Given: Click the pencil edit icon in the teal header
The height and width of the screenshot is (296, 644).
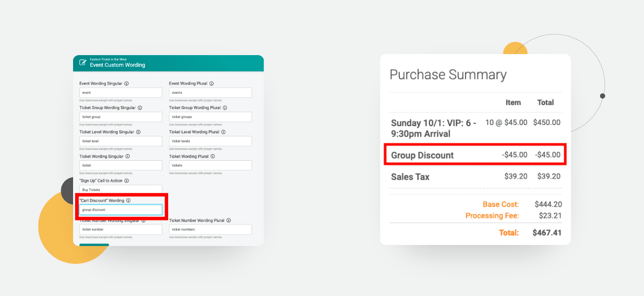Looking at the screenshot, I should [82, 62].
